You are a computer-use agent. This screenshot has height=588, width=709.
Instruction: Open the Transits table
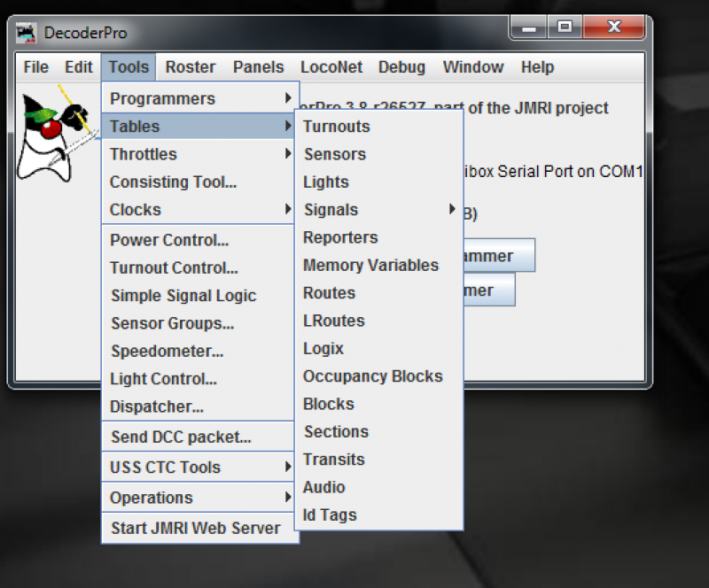pyautogui.click(x=379, y=460)
